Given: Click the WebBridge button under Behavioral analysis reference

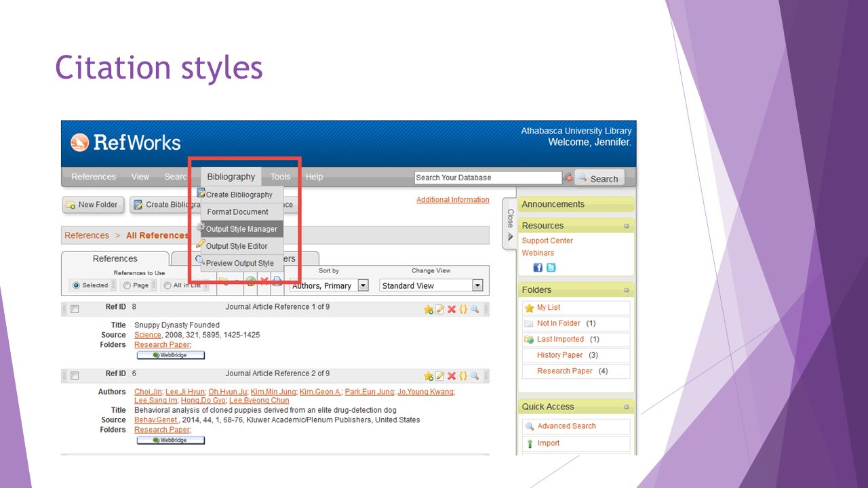Looking at the screenshot, I should [170, 441].
